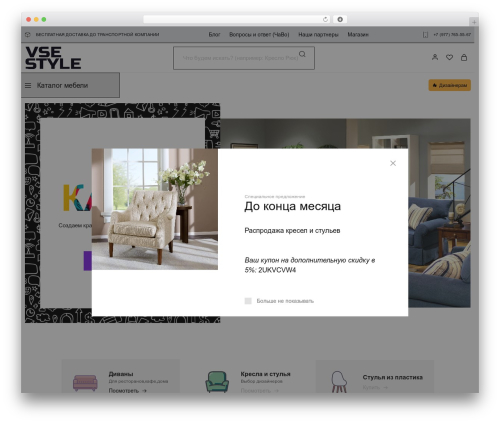Click the green armchair icon
This screenshot has height=423, width=500.
pos(217,382)
